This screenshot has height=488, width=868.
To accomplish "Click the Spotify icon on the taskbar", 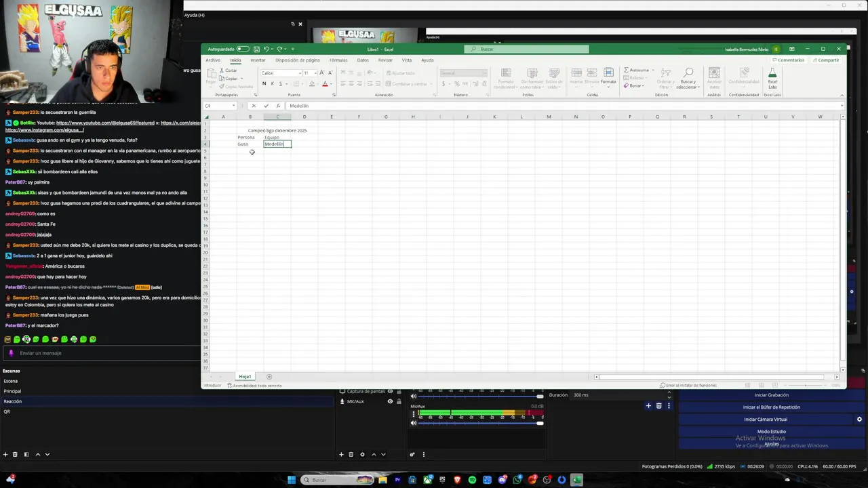I will [x=472, y=480].
